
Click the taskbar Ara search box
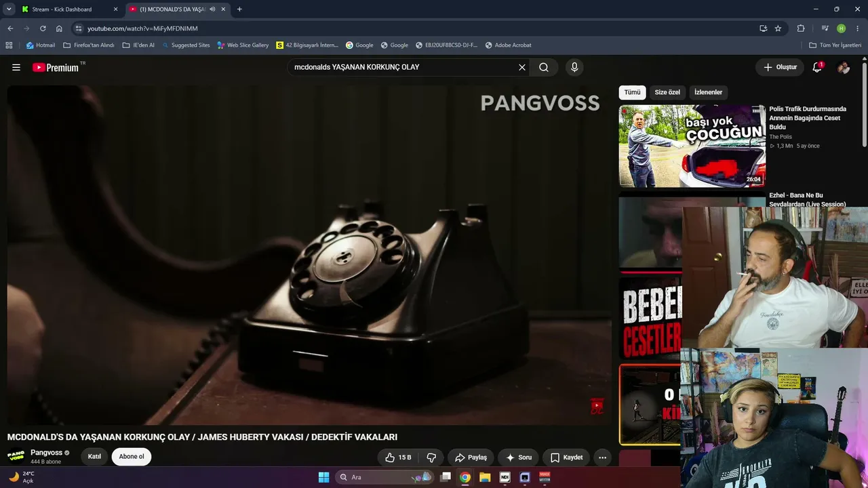384,477
